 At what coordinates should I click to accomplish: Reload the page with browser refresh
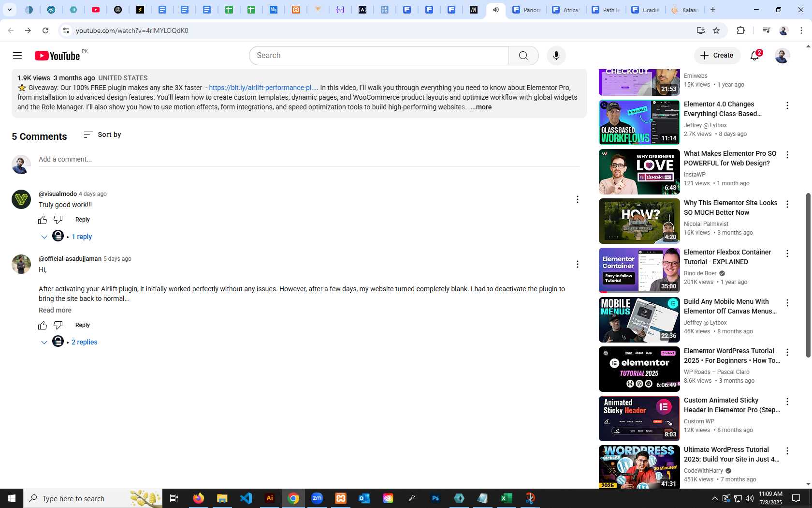pos(45,30)
